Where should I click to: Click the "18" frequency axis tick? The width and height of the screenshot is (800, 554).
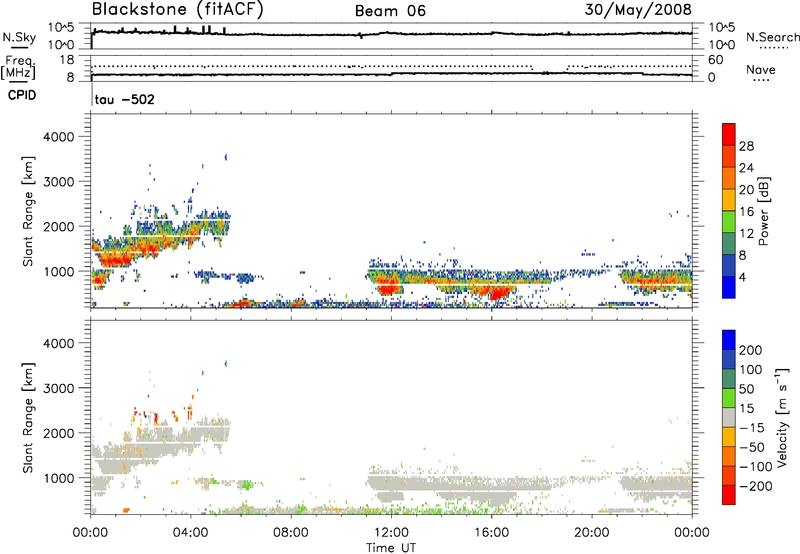(67, 60)
